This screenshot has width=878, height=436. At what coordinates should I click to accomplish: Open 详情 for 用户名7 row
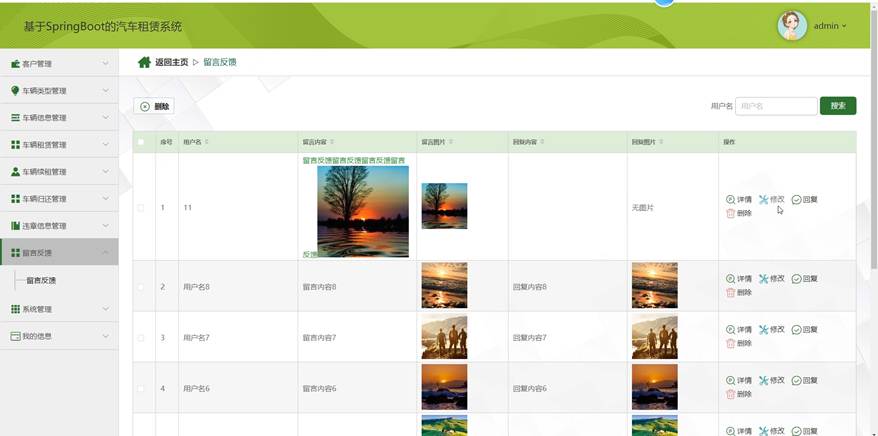739,330
